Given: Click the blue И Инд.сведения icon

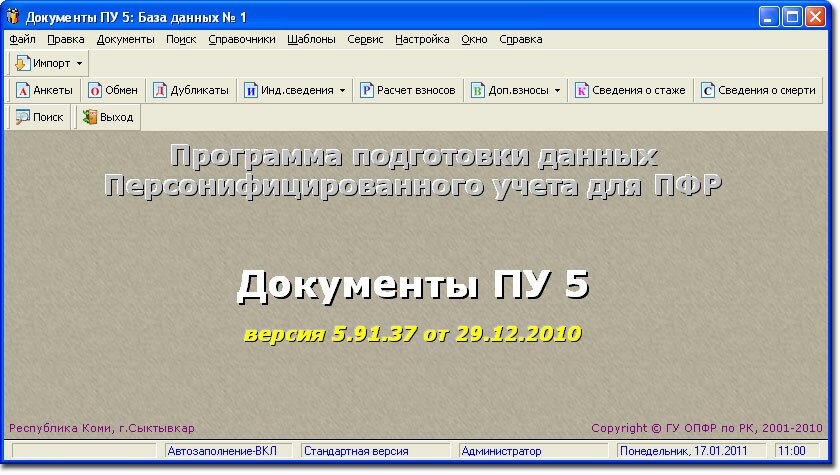Looking at the screenshot, I should [251, 90].
